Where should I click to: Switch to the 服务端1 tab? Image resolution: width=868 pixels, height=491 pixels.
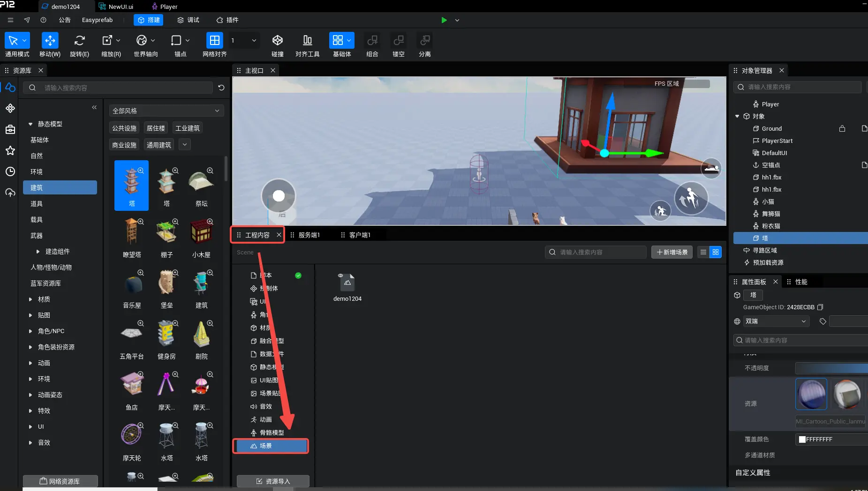pos(309,235)
